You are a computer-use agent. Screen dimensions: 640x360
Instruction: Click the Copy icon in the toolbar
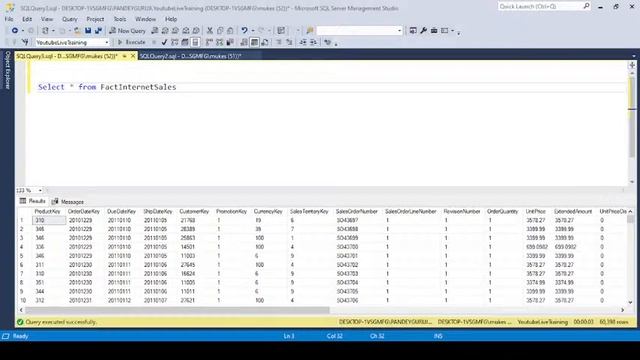[220, 31]
